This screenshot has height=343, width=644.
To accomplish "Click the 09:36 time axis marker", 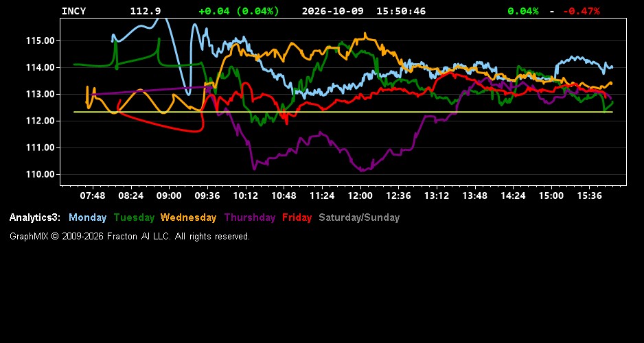I will 207,196.
